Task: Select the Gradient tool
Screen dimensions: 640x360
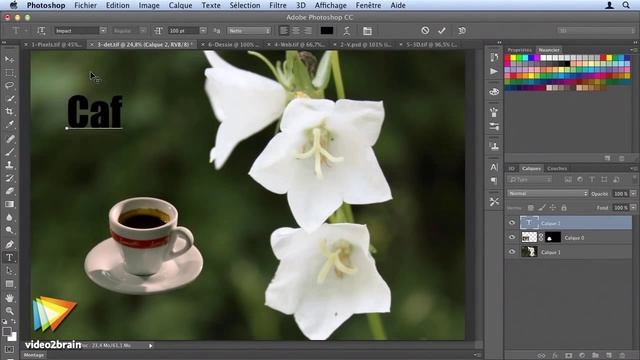Action: 9,204
